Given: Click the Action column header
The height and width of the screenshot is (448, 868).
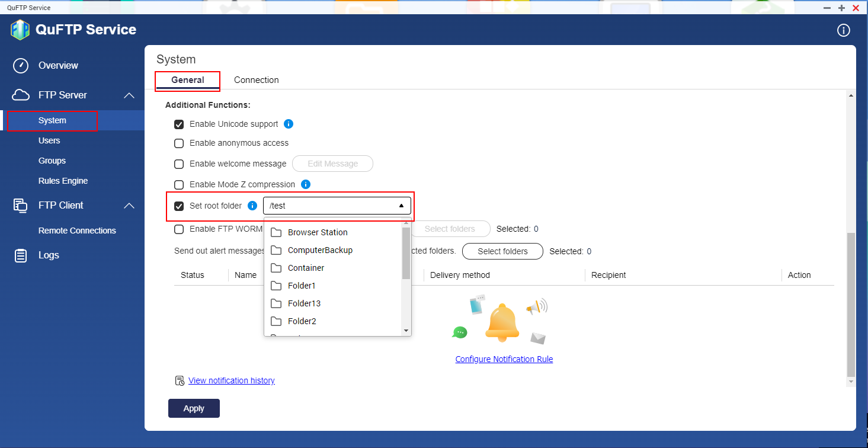Looking at the screenshot, I should pyautogui.click(x=799, y=275).
